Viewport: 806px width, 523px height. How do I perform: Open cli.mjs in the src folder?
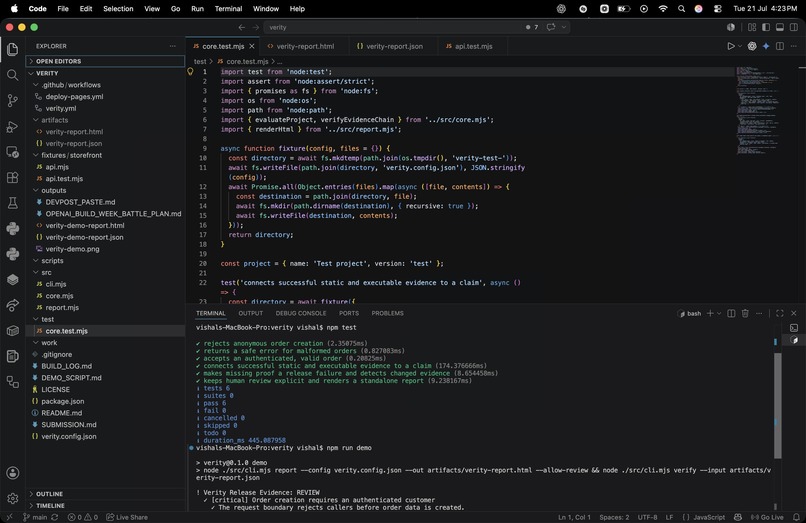click(105, 284)
